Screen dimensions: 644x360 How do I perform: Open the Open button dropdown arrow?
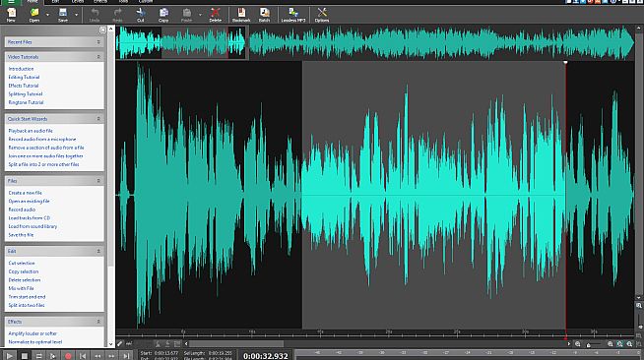point(47,15)
